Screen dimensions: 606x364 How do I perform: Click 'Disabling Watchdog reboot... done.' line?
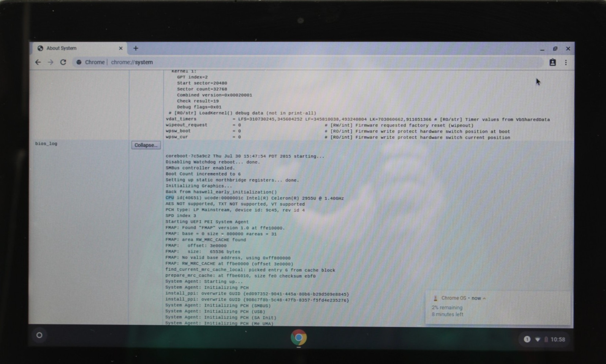click(213, 162)
